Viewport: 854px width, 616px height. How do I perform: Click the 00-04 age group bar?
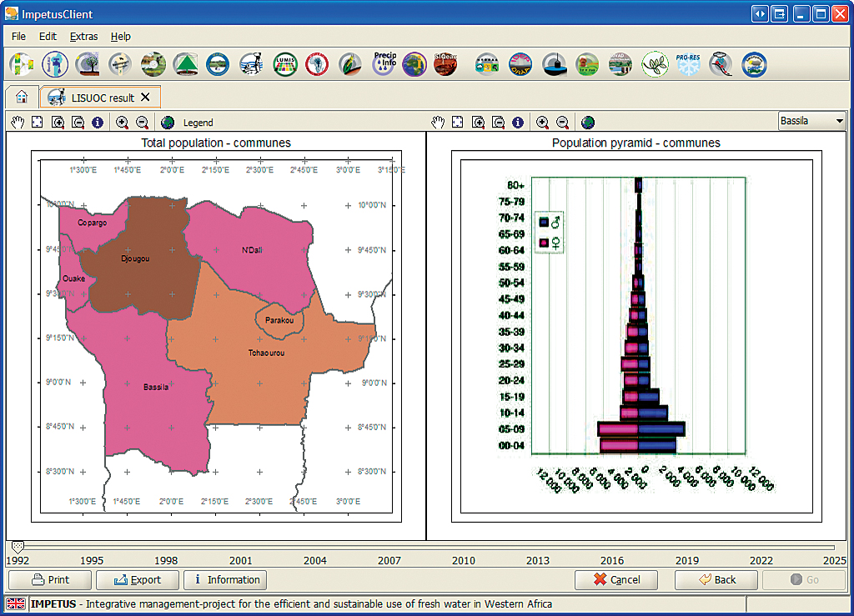638,446
